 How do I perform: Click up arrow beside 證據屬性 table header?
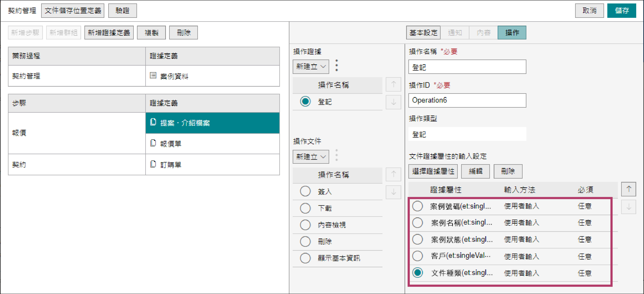pos(628,189)
